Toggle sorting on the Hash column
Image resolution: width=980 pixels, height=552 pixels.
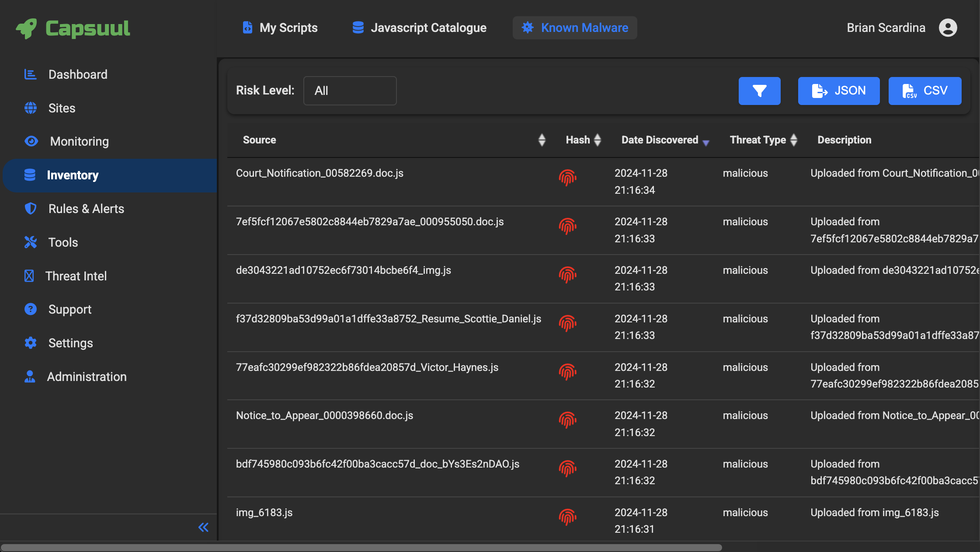(x=598, y=140)
